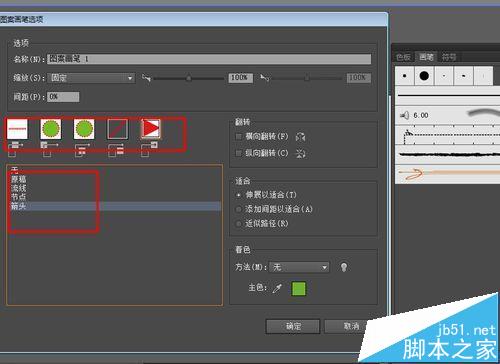Select the red arrowhead end tile

pyautogui.click(x=151, y=129)
